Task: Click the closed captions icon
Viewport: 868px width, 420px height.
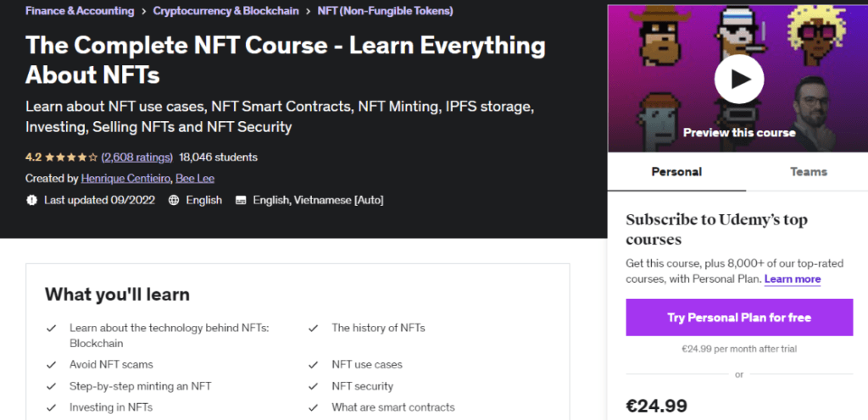Action: pos(240,200)
